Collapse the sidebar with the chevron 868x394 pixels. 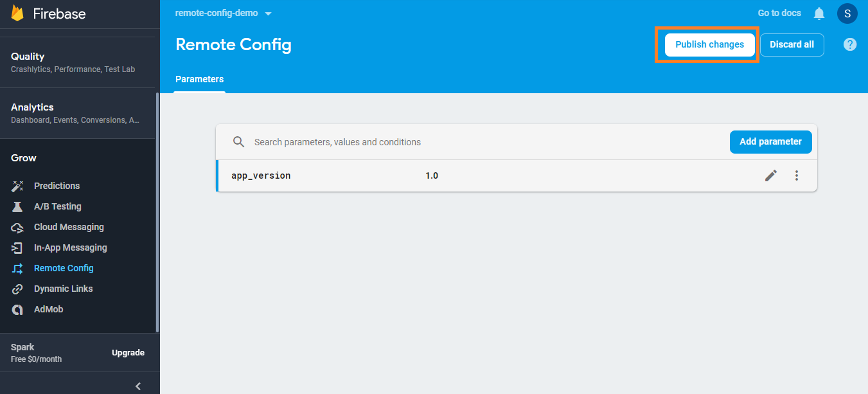click(x=137, y=386)
